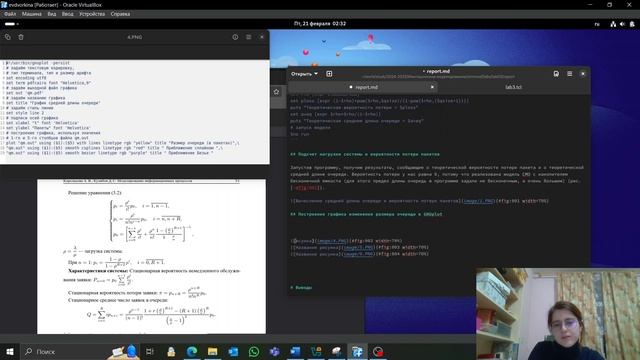This screenshot has height=360, width=640.
Task: Open Outlook from taskbar
Action: point(233,351)
